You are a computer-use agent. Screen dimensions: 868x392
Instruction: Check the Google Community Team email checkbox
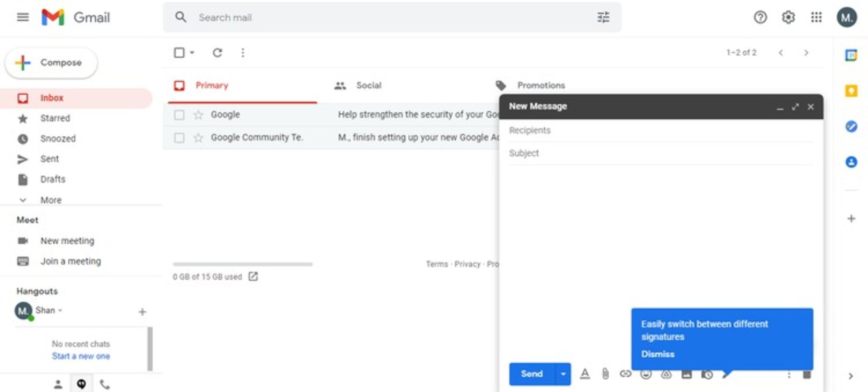click(179, 138)
